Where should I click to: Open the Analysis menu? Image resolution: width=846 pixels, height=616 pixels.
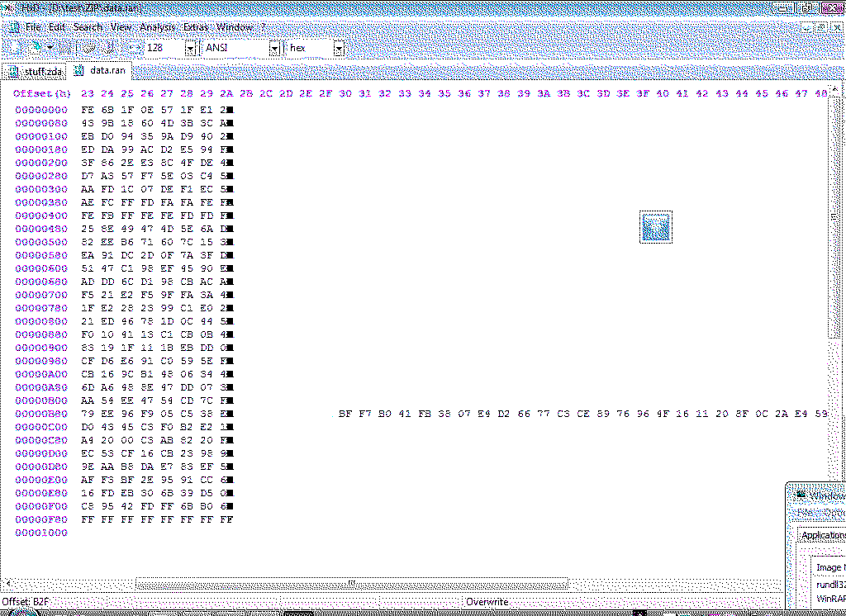point(157,27)
